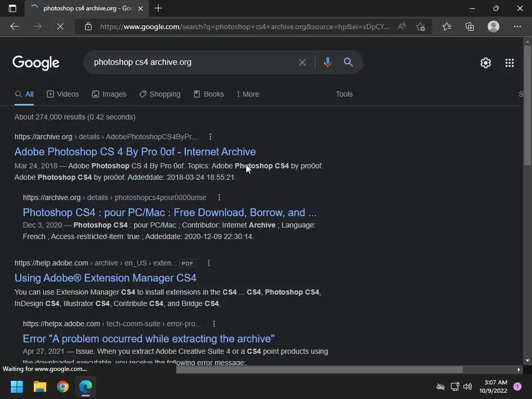The width and height of the screenshot is (532, 399).
Task: Open options for photoshopcs4pour0000unse result
Action: [219, 197]
